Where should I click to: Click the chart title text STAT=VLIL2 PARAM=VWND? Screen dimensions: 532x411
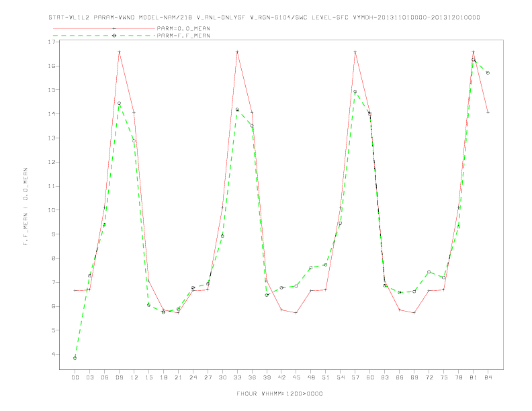91,17
